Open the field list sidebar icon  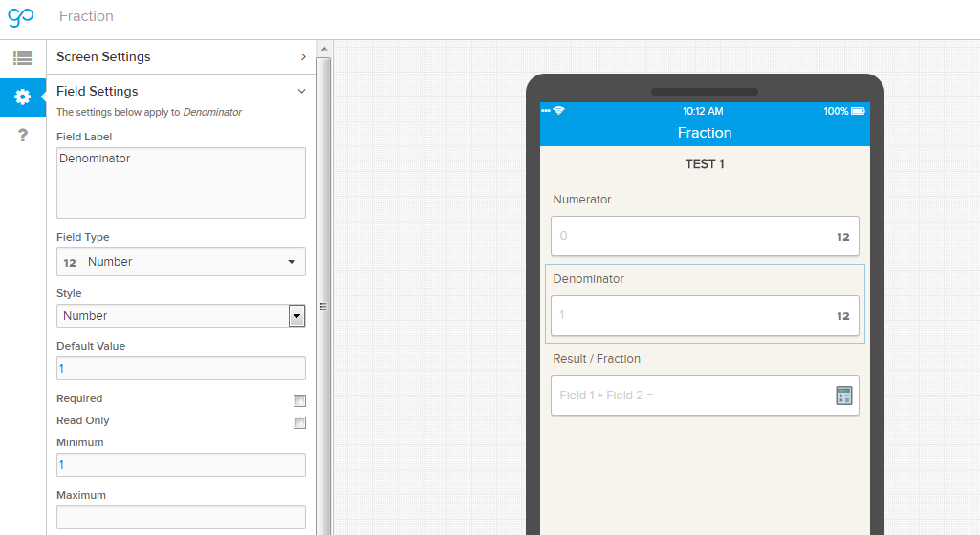coord(22,57)
